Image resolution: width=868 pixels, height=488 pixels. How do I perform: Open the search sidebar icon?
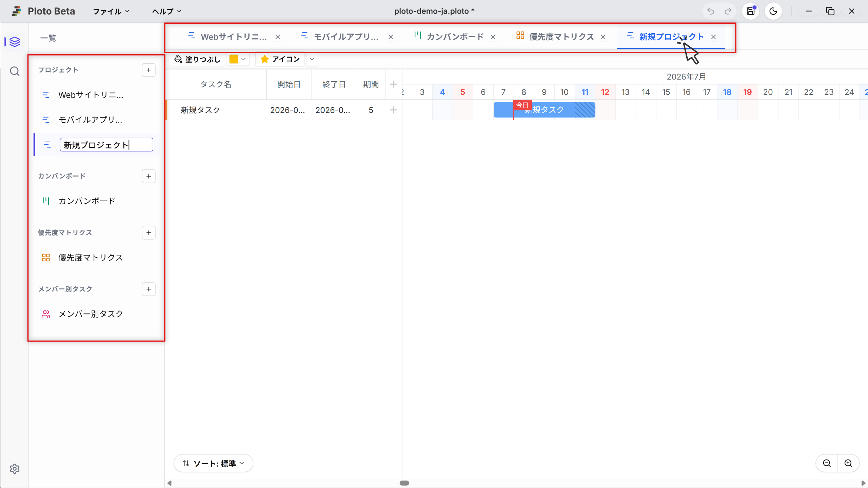point(15,71)
